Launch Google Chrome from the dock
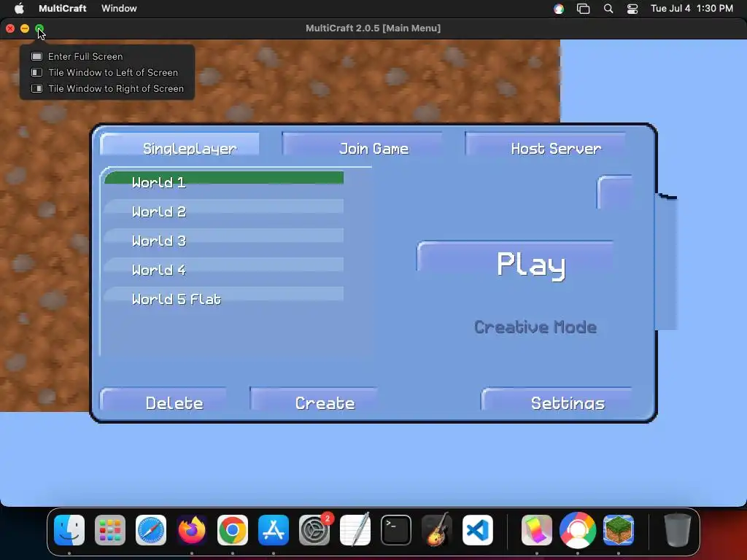This screenshot has width=747, height=560. pos(233,530)
